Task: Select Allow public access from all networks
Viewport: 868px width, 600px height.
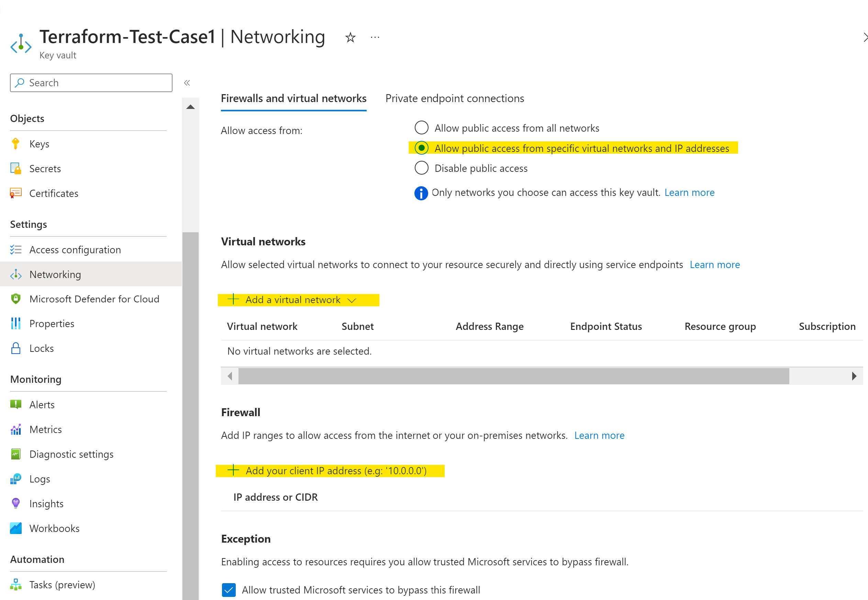Action: pos(421,128)
